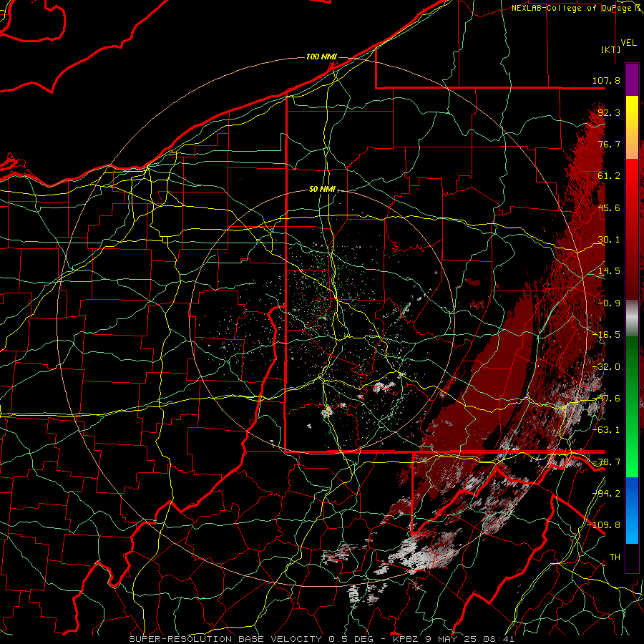Click the -32.0 legend value

(x=606, y=367)
